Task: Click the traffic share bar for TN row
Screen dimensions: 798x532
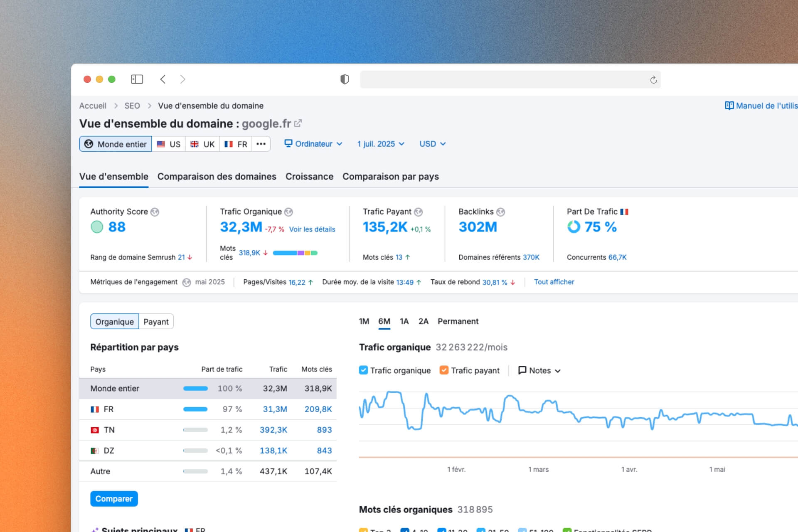Action: [195, 430]
